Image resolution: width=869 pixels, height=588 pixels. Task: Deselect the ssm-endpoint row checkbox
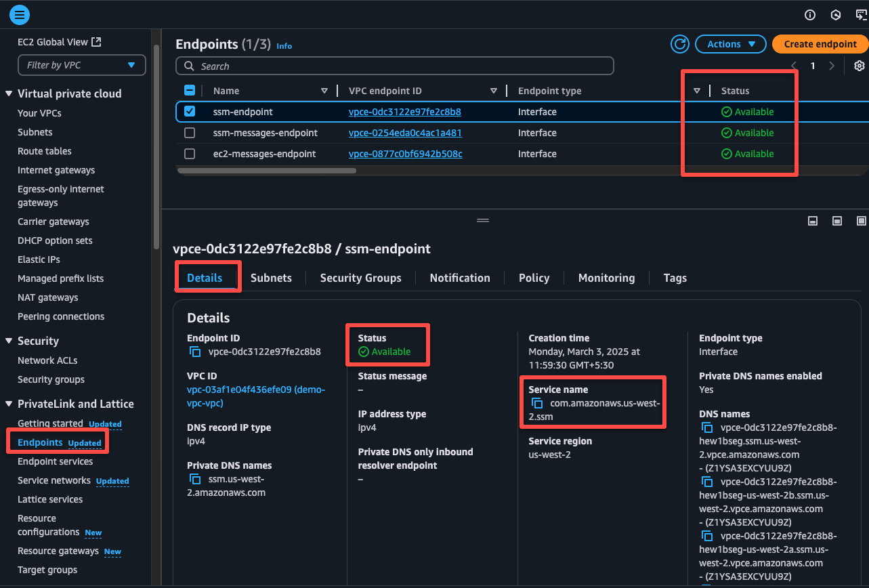click(x=189, y=112)
